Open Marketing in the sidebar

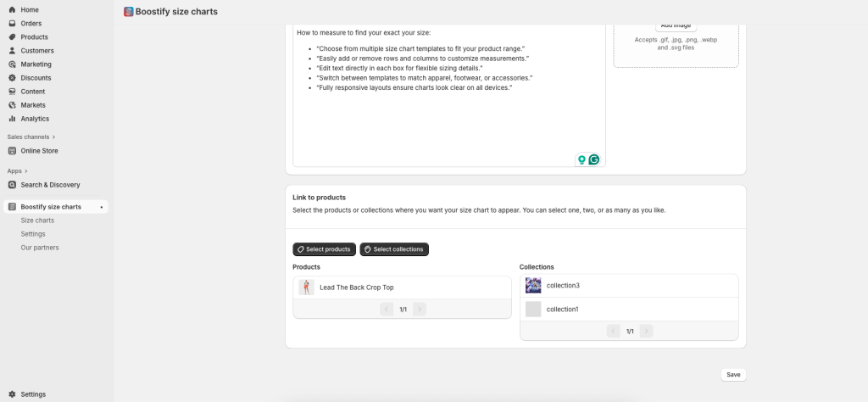click(x=36, y=64)
